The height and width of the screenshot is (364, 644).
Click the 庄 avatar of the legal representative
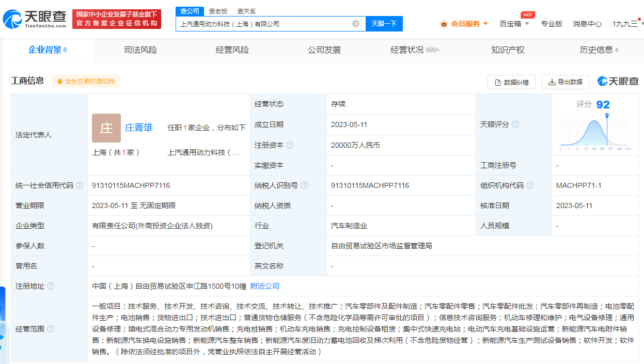click(x=106, y=128)
